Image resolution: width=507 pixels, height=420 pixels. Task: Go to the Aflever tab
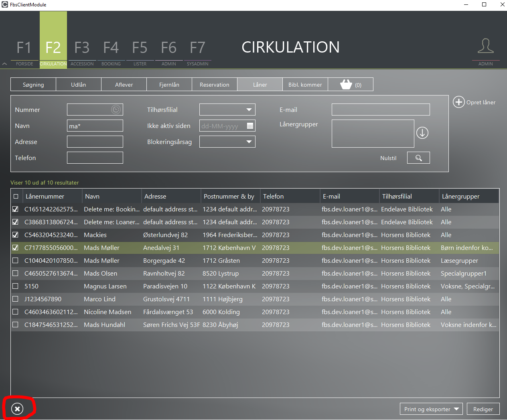[x=124, y=85]
